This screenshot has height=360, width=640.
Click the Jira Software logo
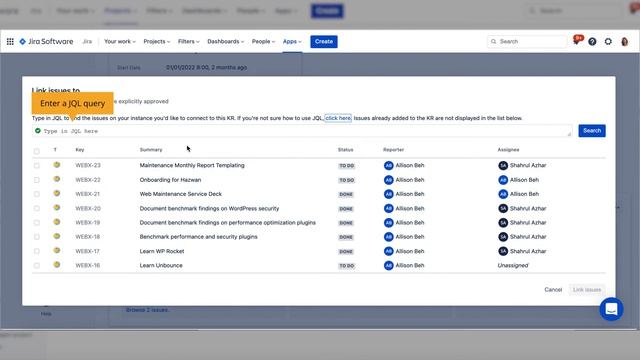[46, 41]
